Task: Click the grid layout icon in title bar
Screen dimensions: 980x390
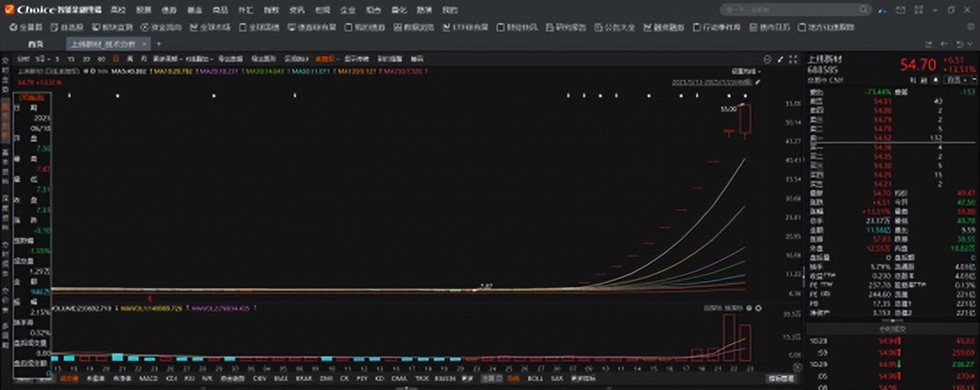Action: point(919,10)
